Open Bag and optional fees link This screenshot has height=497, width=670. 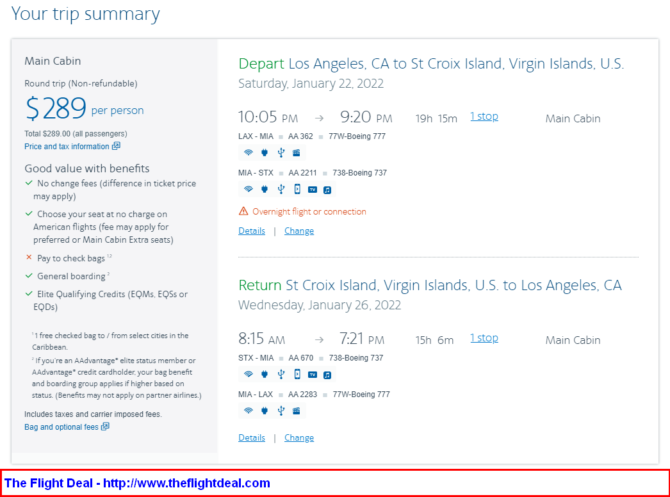click(x=61, y=427)
